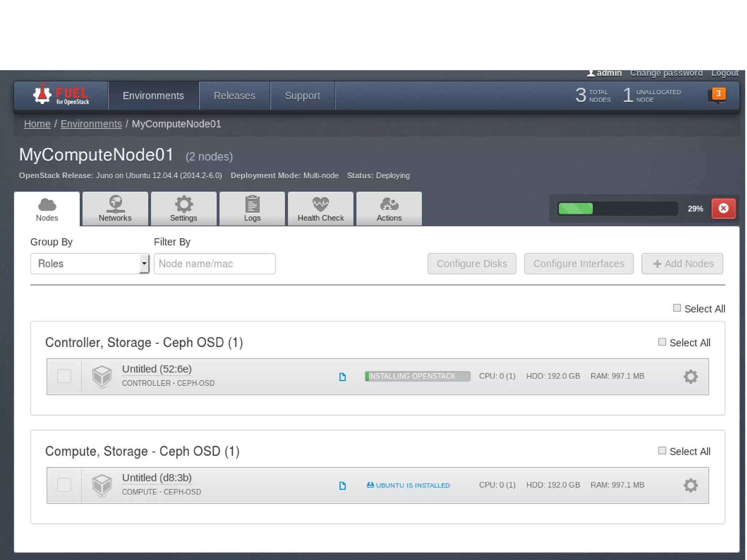Screen dimensions: 747x560
Task: Switch to the Networks tab
Action: [x=115, y=209]
